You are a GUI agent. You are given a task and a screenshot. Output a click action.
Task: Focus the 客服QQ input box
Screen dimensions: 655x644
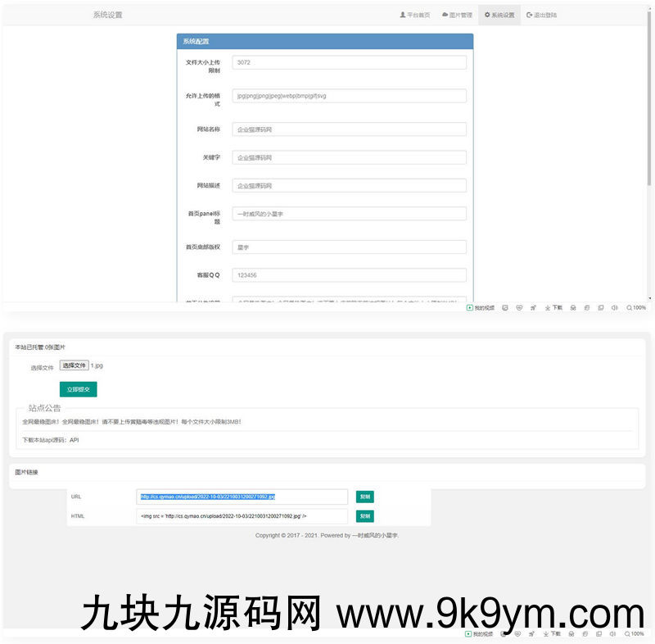[x=349, y=275]
